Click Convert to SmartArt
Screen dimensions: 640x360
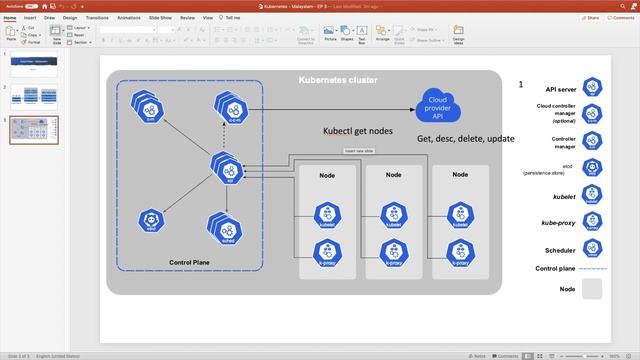point(306,34)
